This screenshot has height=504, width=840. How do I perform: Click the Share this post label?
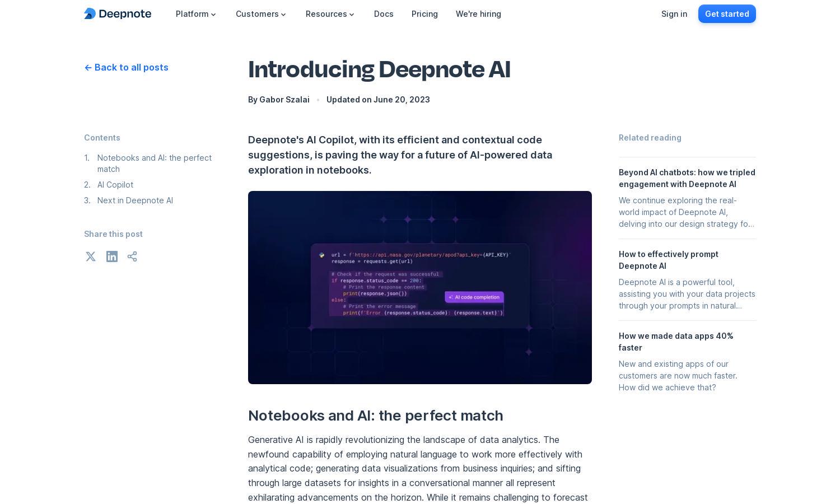[113, 234]
